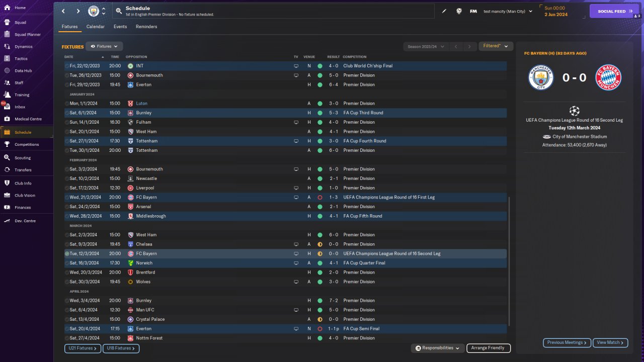644x362 pixels.
Task: Go forward with the right arrow
Action: (78, 11)
